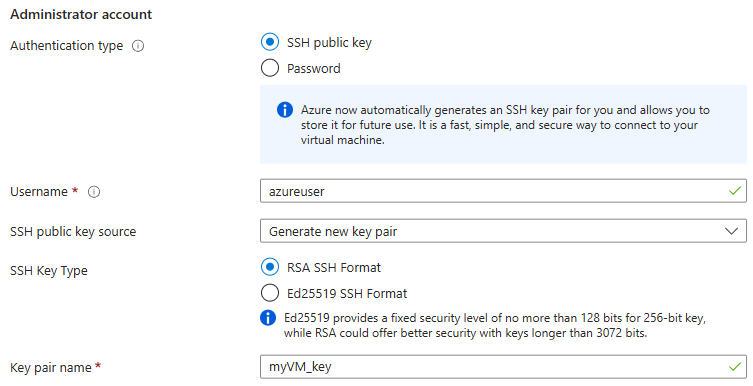Select RSA SSH Format key type

270,267
